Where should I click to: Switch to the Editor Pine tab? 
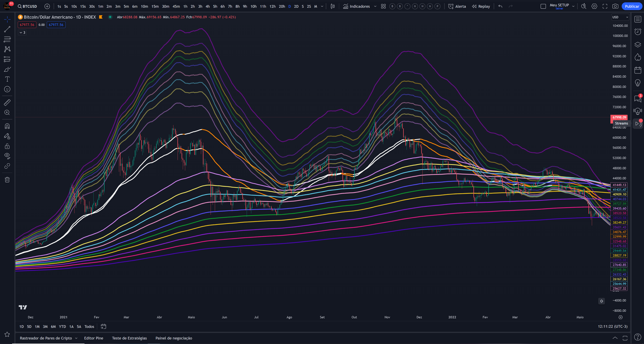click(94, 338)
